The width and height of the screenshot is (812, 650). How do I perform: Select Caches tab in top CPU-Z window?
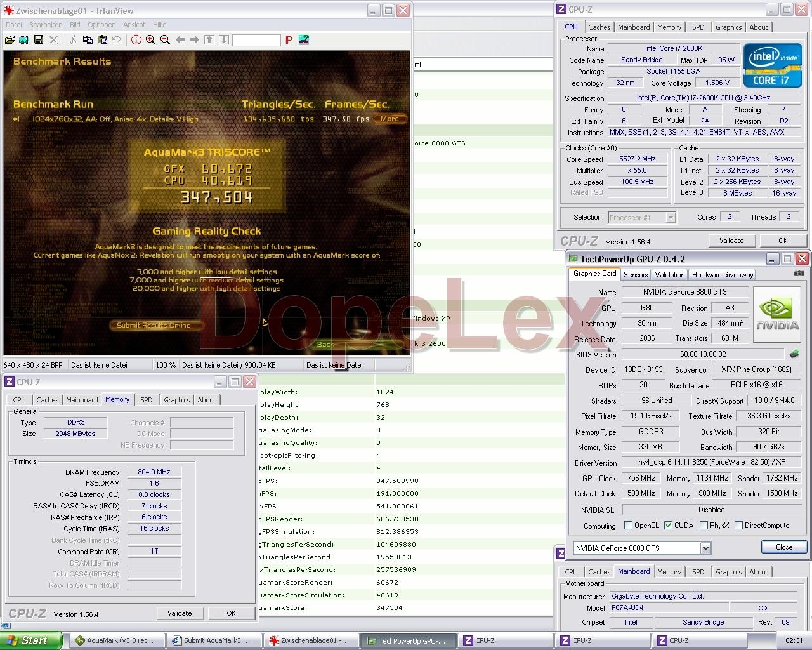click(599, 27)
